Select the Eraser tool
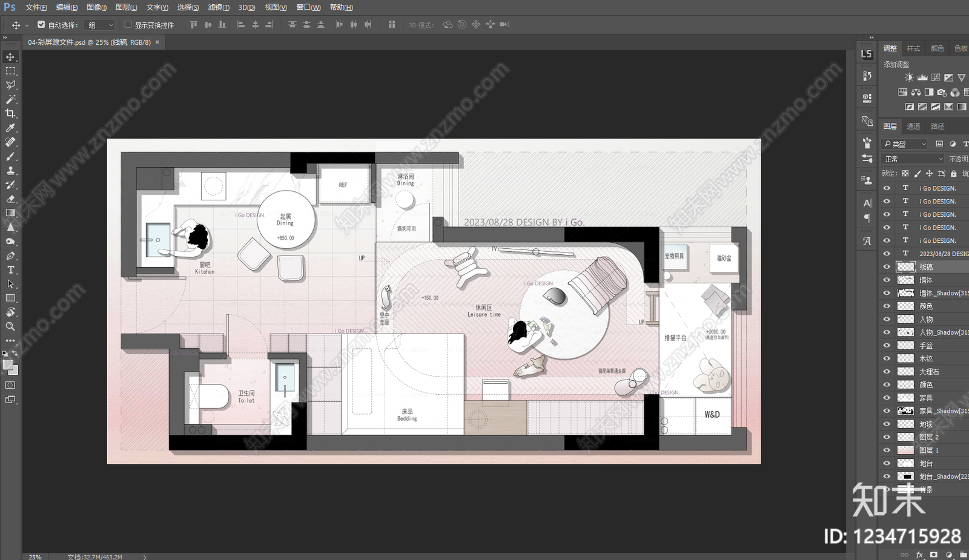This screenshot has width=969, height=560. (10, 199)
